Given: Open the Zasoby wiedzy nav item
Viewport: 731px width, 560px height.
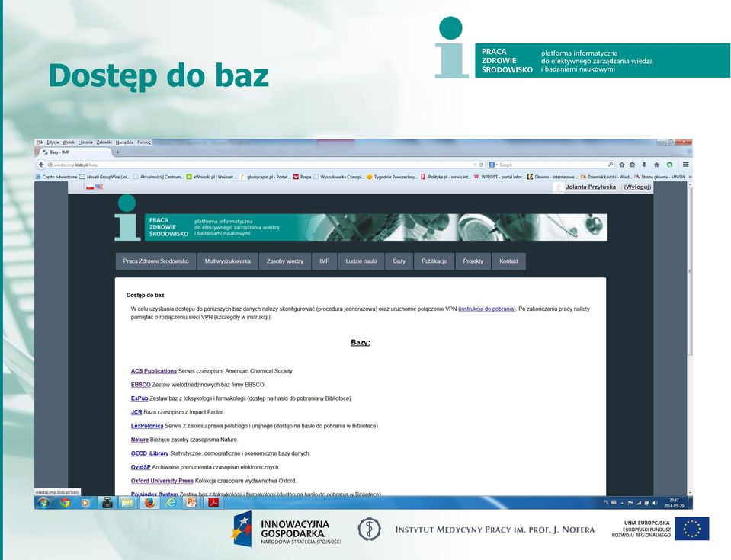Looking at the screenshot, I should point(285,261).
